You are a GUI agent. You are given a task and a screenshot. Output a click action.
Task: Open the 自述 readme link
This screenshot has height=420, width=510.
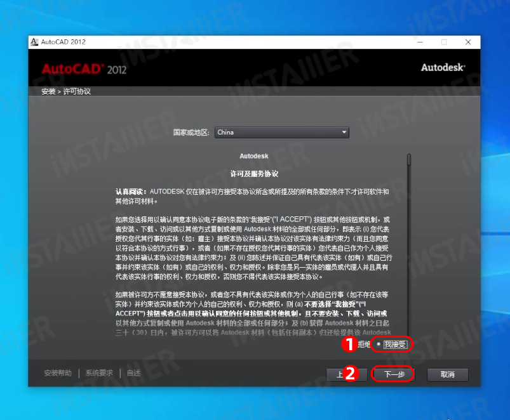[x=133, y=373]
